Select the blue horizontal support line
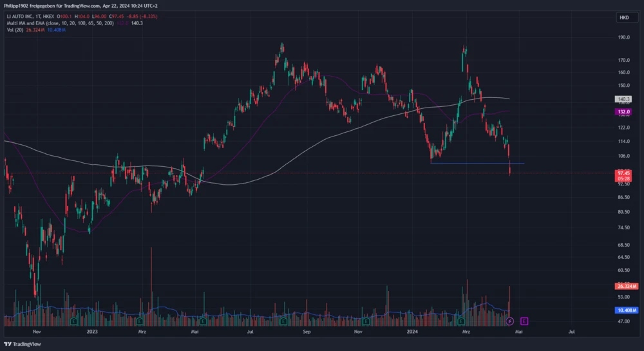Image resolution: width=644 pixels, height=351 pixels. (x=477, y=163)
